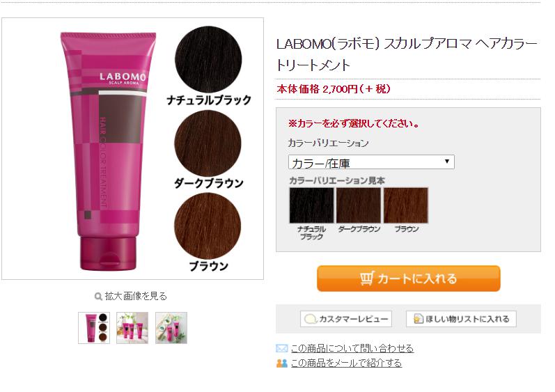This screenshot has width=555, height=392.
Task: Select first thumbnail with tube and swatches
Action: coord(94,328)
